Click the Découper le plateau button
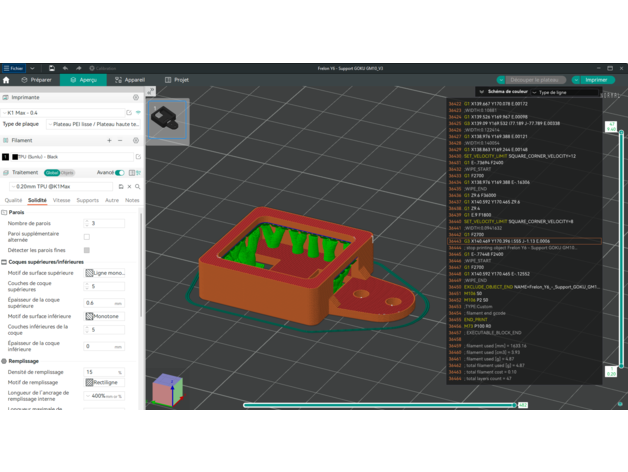 [533, 80]
